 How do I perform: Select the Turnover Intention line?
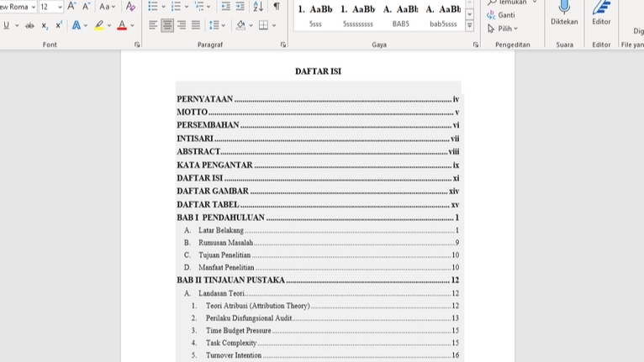click(325, 355)
